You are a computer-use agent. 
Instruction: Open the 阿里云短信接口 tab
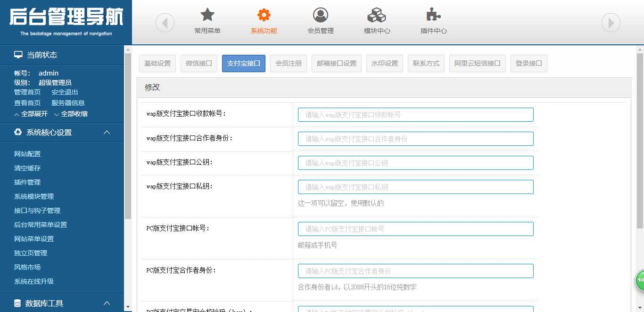[x=478, y=63]
